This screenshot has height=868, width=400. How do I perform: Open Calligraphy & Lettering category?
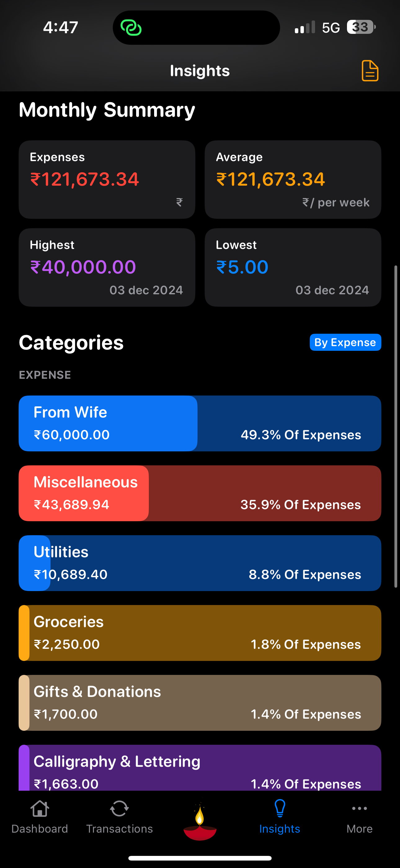coord(200,768)
